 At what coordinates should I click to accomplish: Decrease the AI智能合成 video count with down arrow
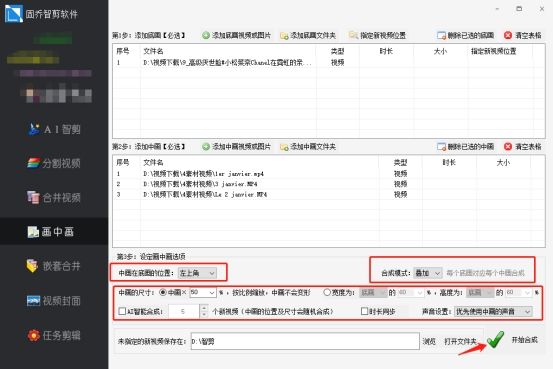[204, 315]
